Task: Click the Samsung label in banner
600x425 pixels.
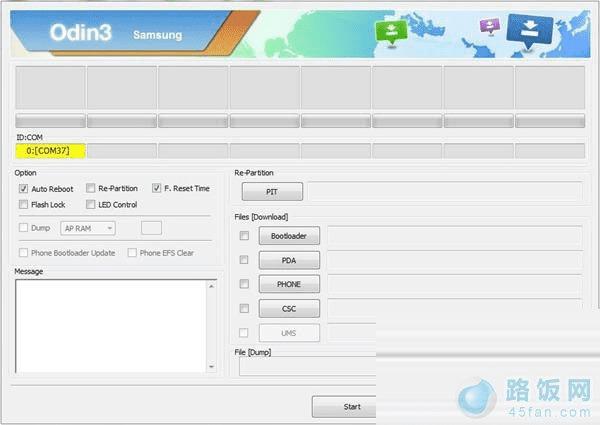Action: point(158,35)
